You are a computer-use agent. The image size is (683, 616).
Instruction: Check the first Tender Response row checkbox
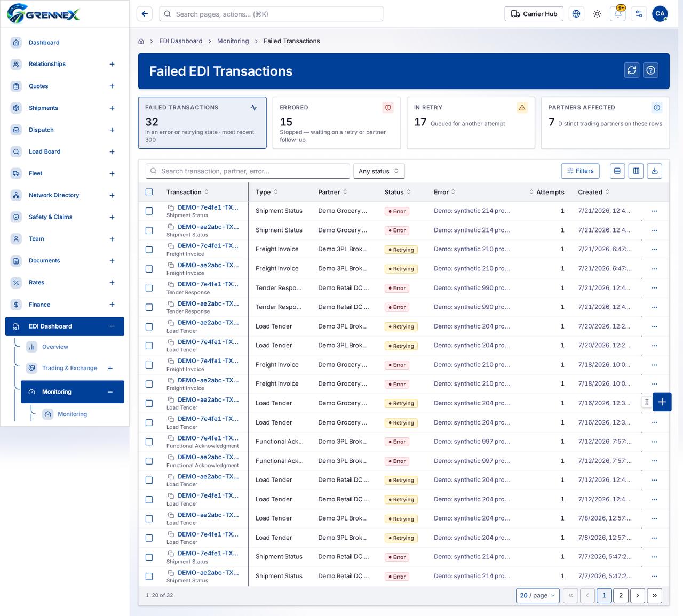149,288
